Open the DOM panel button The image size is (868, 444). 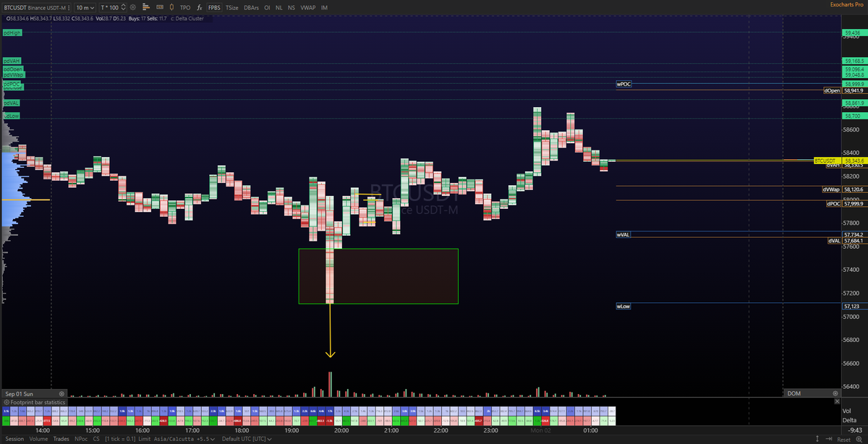794,393
